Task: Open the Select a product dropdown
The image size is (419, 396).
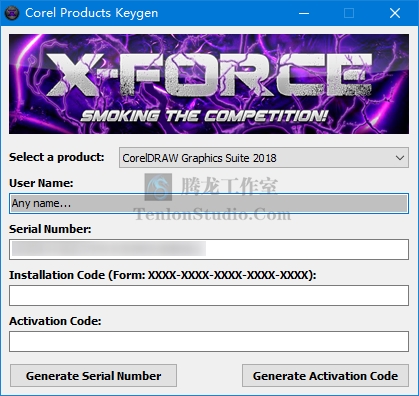Action: pyautogui.click(x=264, y=158)
